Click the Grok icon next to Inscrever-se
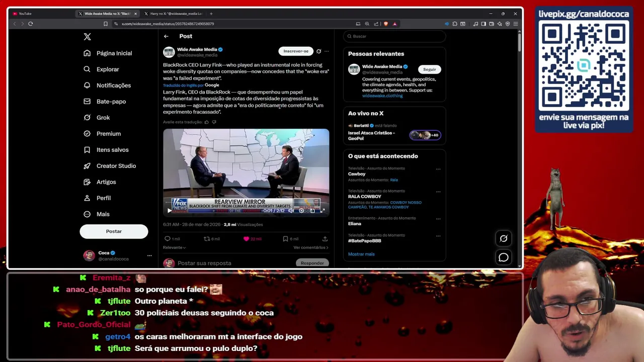This screenshot has width=644, height=362. [x=318, y=51]
